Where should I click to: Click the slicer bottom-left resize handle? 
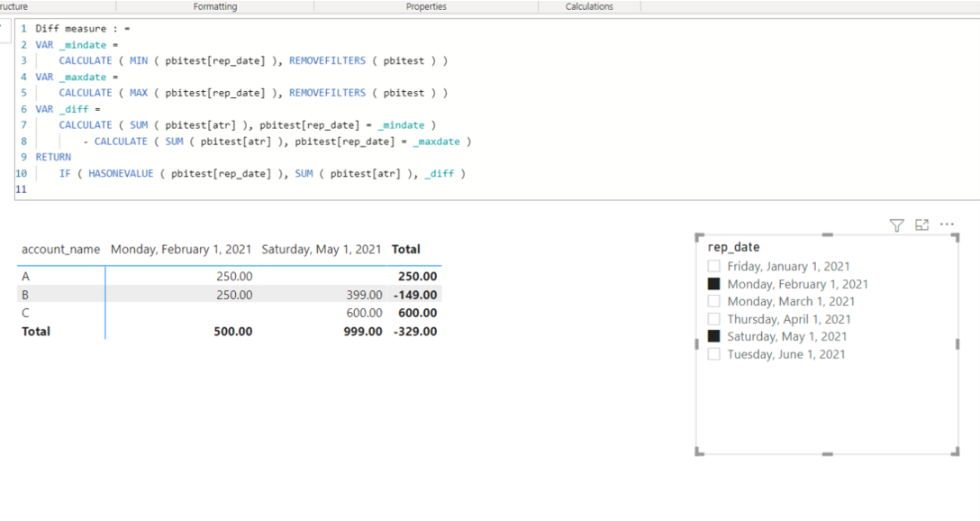tap(699, 452)
